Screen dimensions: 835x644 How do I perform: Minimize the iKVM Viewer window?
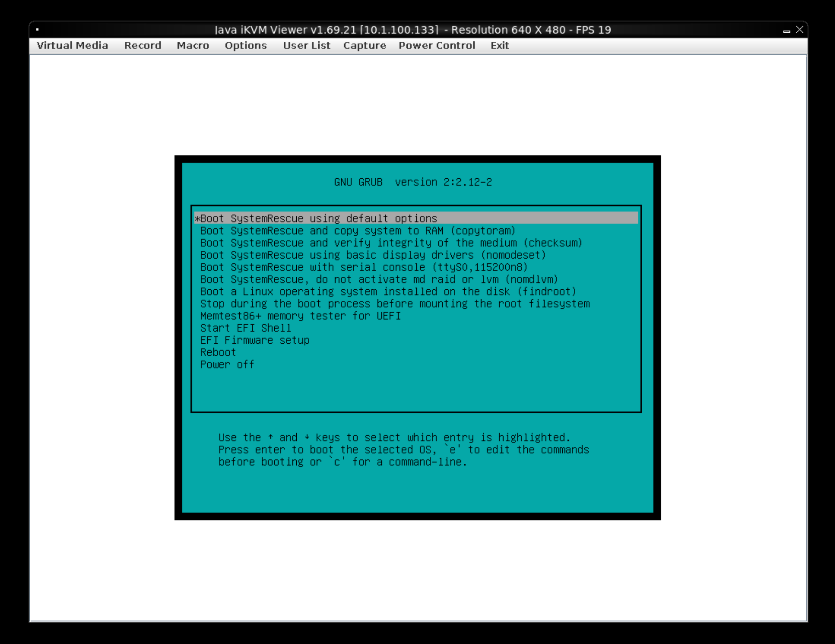[x=786, y=30]
